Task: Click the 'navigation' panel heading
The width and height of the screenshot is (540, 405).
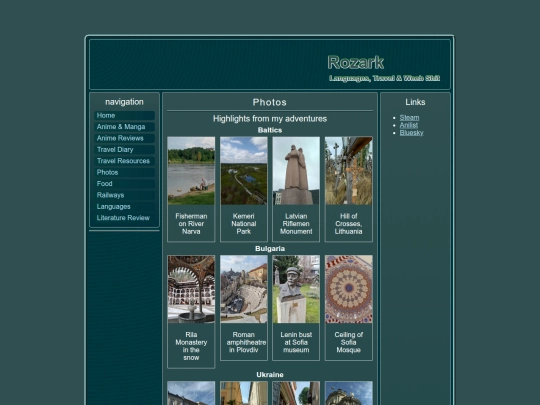Action: coord(124,102)
